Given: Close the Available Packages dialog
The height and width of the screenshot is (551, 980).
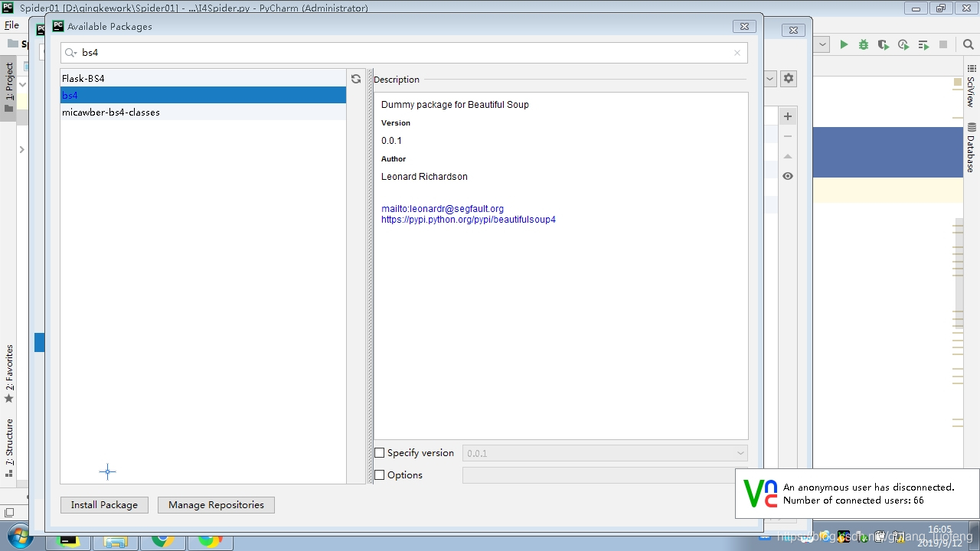Looking at the screenshot, I should (744, 27).
